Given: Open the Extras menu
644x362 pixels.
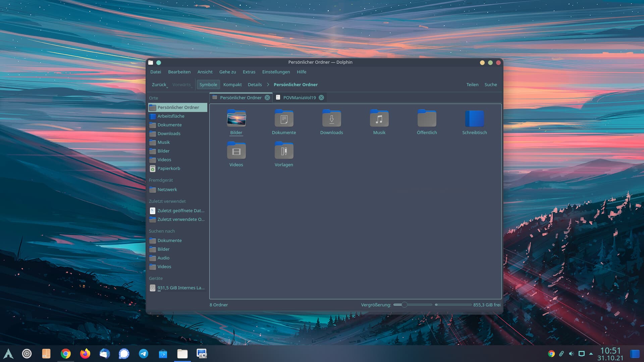Looking at the screenshot, I should (x=249, y=72).
